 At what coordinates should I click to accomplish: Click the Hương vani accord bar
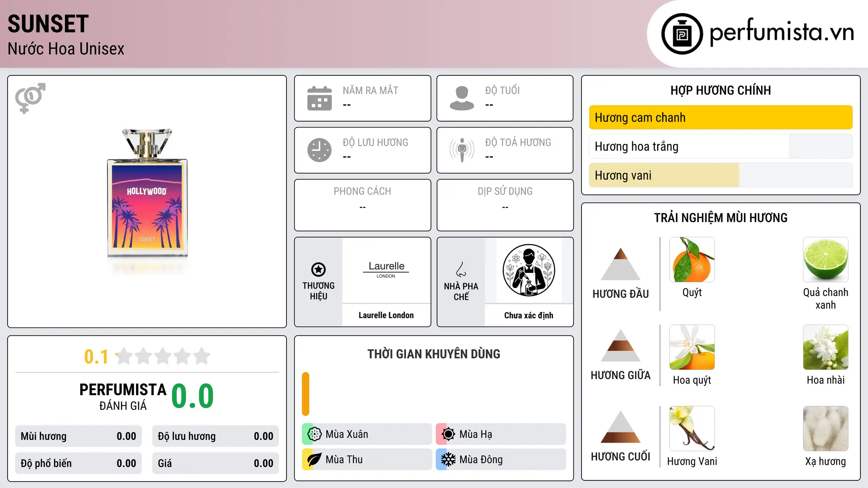pos(721,175)
